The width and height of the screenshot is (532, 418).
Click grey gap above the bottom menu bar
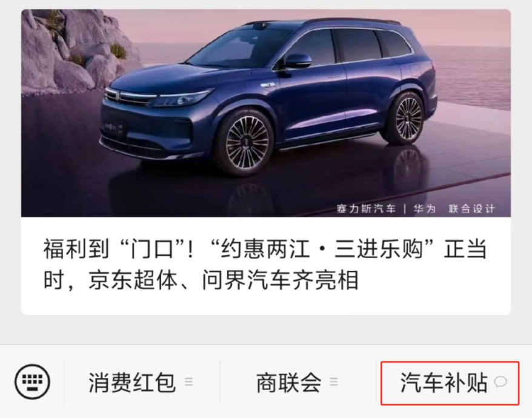tap(266, 330)
